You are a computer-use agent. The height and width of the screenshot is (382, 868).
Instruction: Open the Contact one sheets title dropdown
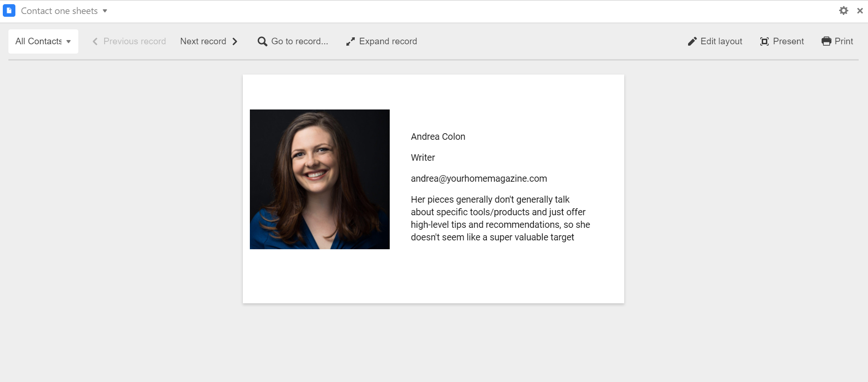[x=64, y=11]
